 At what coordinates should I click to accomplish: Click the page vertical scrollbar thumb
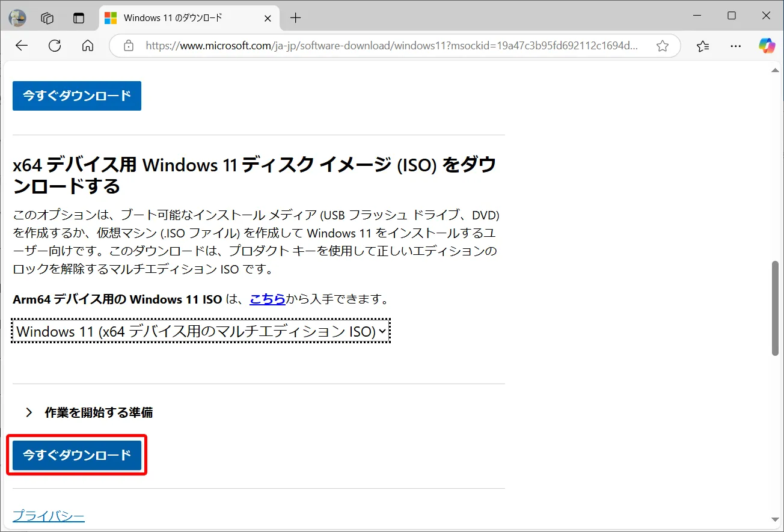coord(776,308)
